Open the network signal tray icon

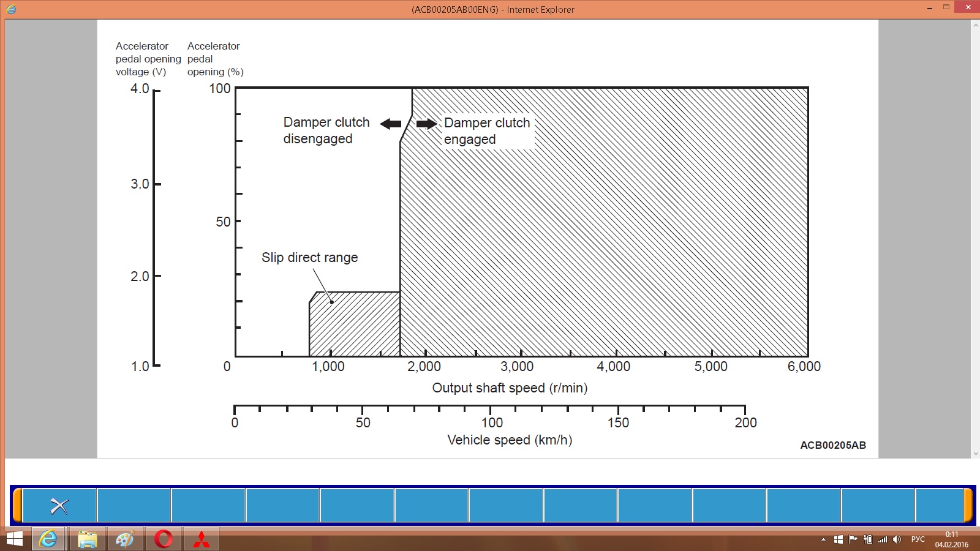pos(883,539)
